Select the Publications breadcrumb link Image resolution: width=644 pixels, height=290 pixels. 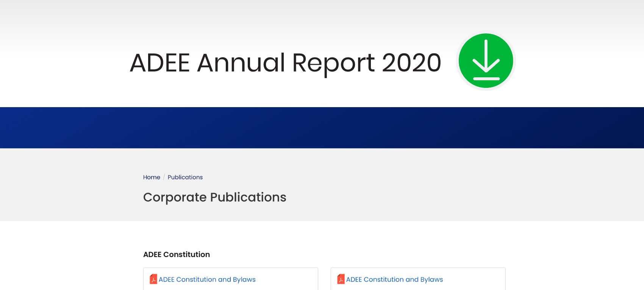[185, 177]
